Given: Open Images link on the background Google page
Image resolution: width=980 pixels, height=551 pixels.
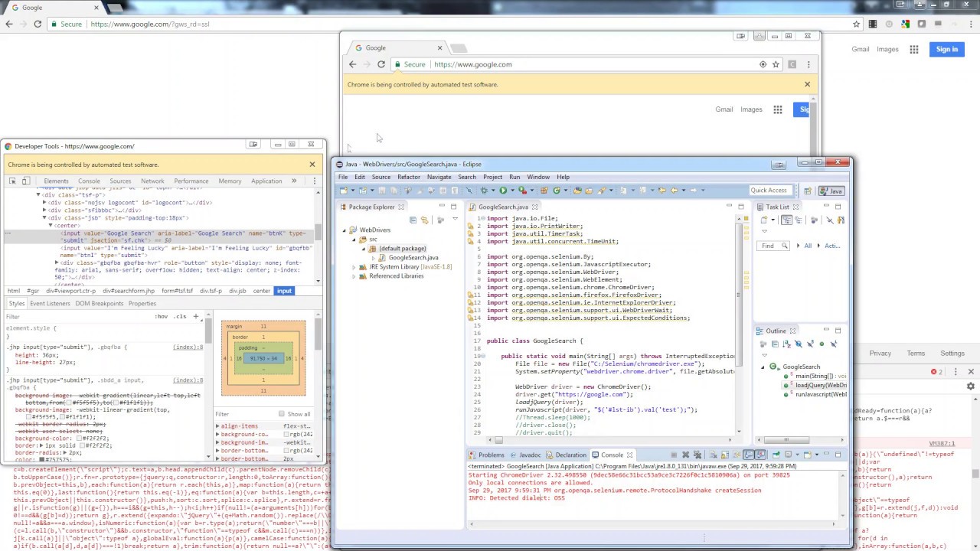Looking at the screenshot, I should 887,50.
